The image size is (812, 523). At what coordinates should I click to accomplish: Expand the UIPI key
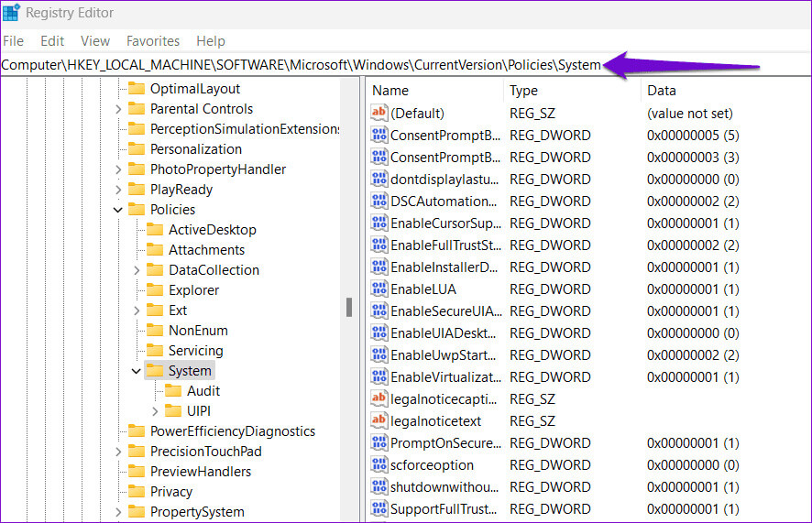coord(155,411)
